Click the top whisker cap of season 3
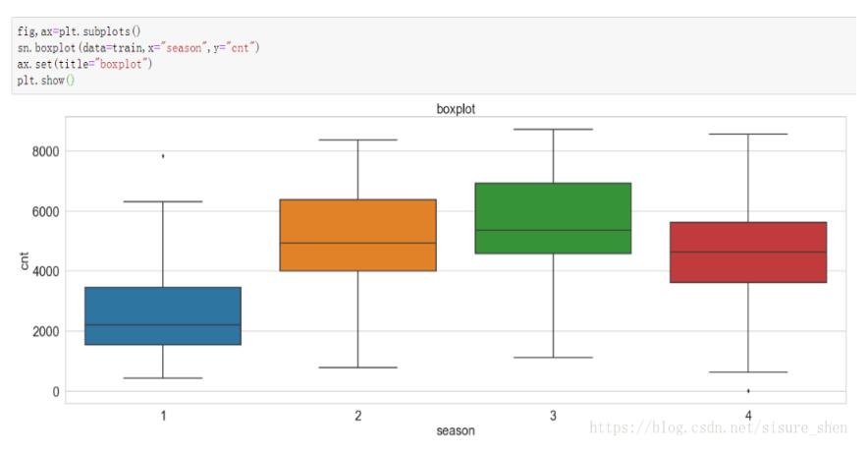The height and width of the screenshot is (451, 868). pyautogui.click(x=553, y=129)
